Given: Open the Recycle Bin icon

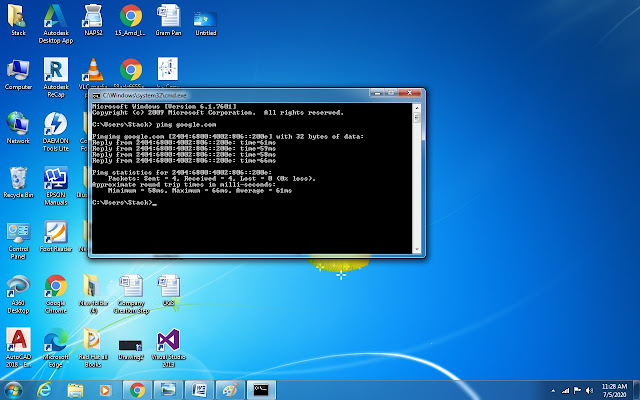Looking at the screenshot, I should pos(18,182).
